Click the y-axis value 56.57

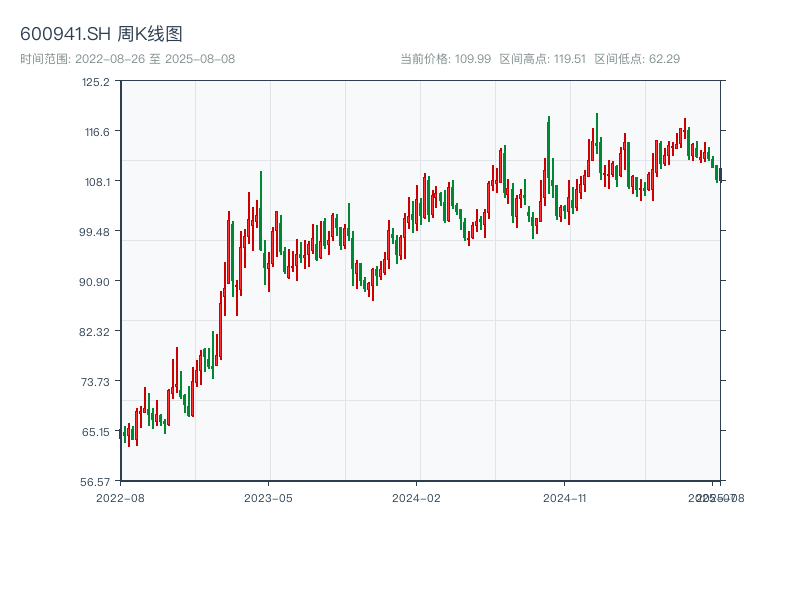(x=95, y=482)
